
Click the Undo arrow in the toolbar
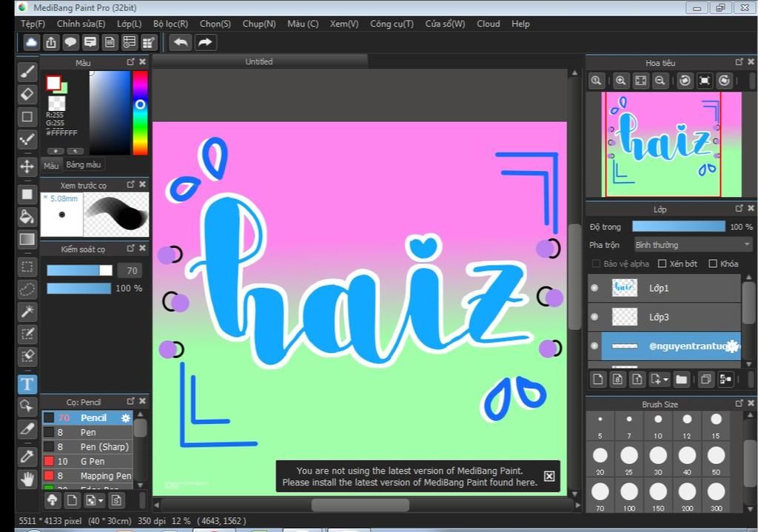click(181, 42)
